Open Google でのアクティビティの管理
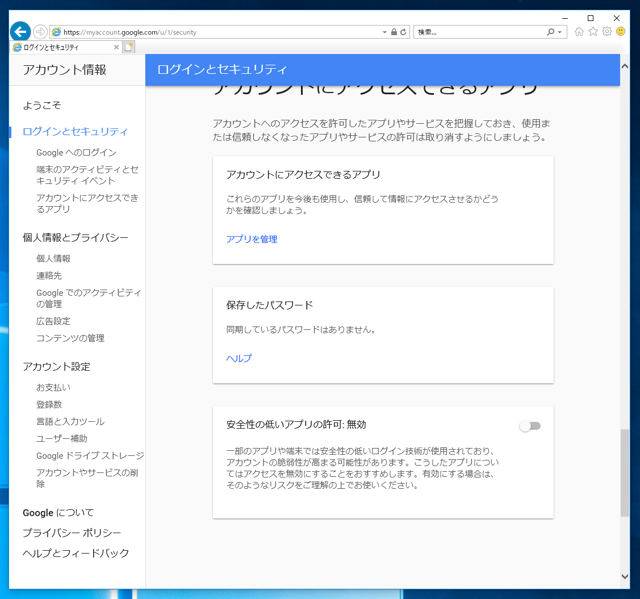The height and width of the screenshot is (599, 640). coord(89,298)
